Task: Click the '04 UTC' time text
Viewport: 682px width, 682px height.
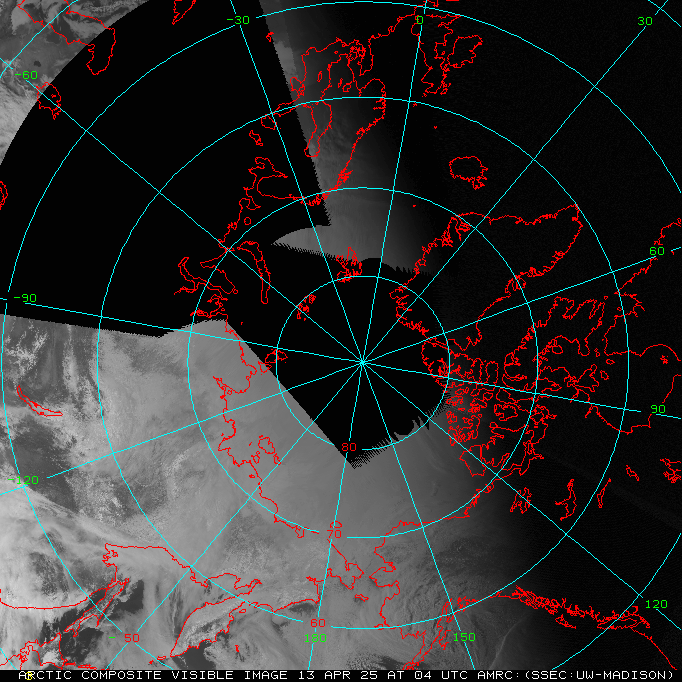Action: [x=441, y=675]
